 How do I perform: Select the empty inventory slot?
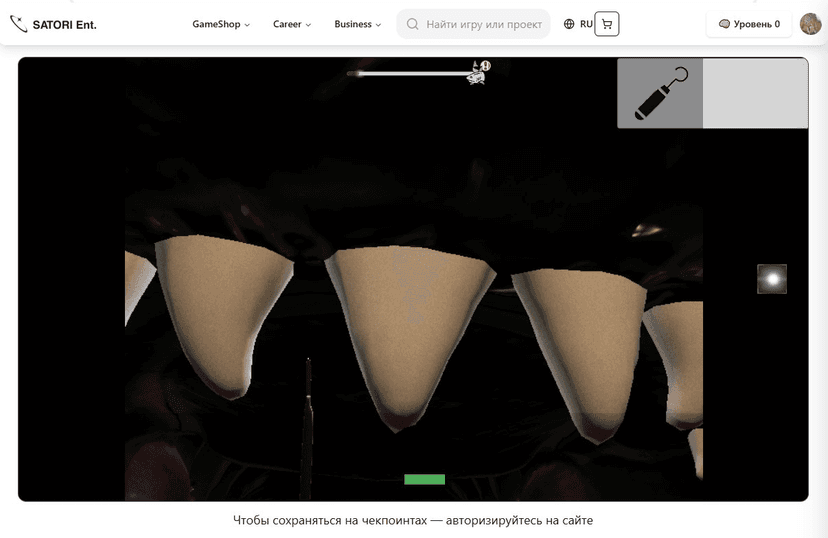point(755,93)
